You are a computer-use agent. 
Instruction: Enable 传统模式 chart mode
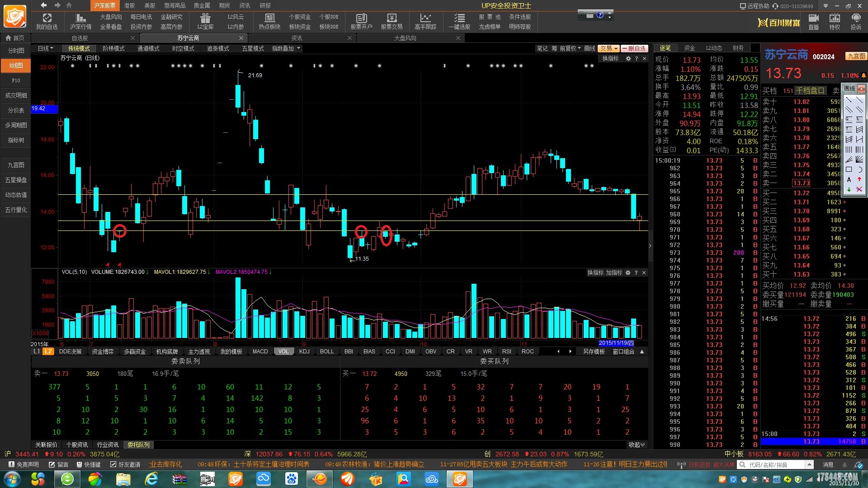(79, 48)
